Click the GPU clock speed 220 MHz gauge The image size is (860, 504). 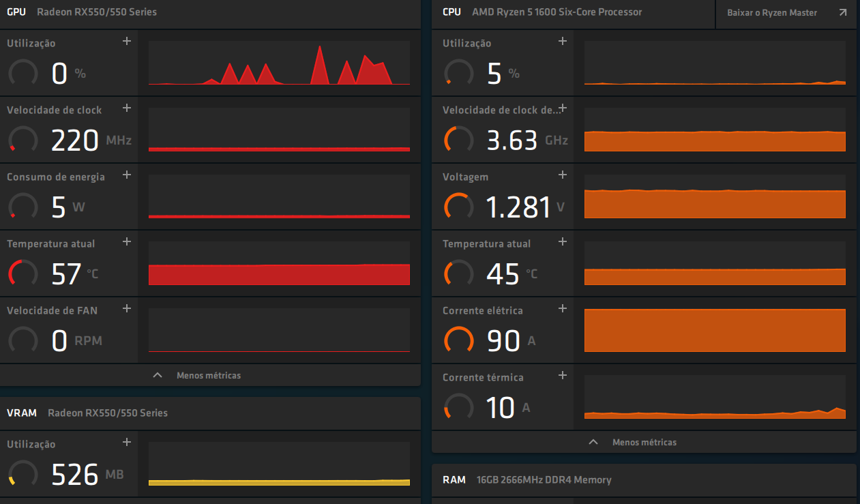coord(23,140)
